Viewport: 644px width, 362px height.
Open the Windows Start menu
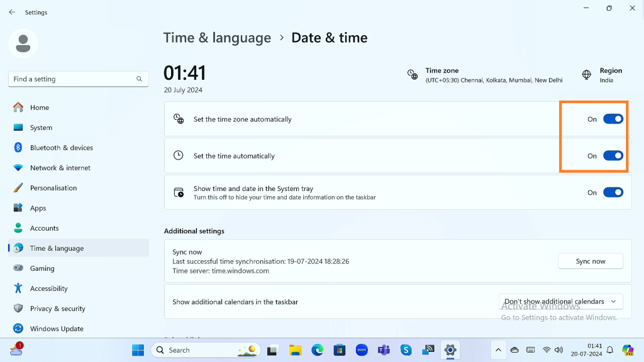click(x=138, y=350)
